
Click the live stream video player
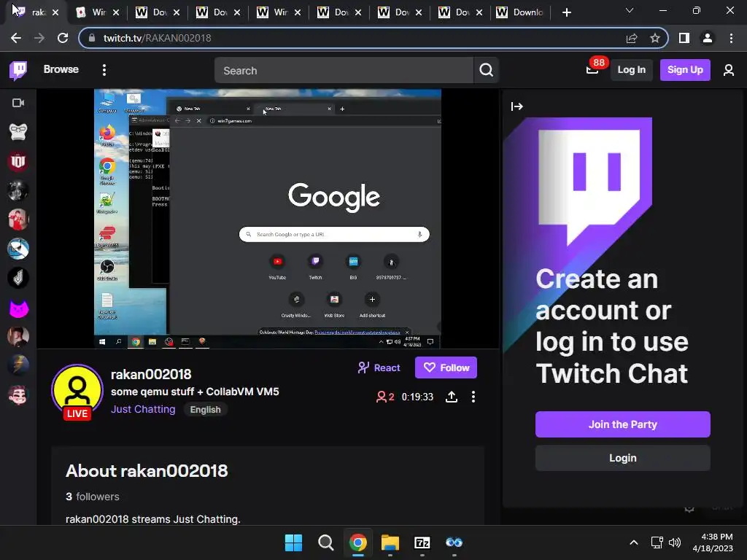point(267,219)
